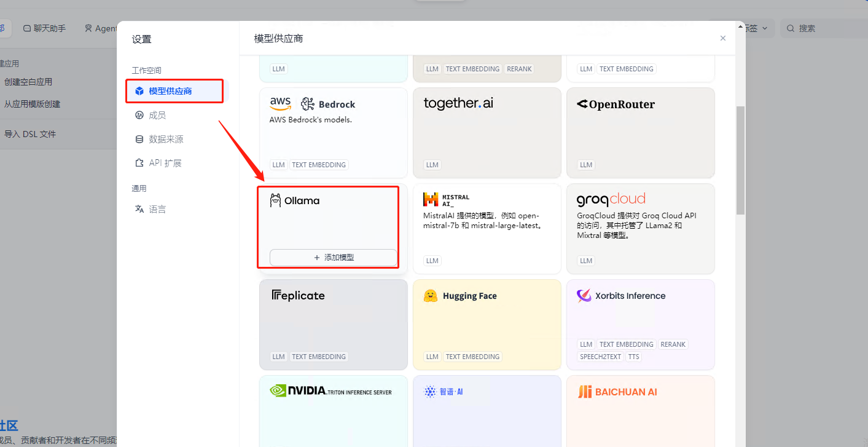
Task: Click the NVIDIA Triton Inference Server logo
Action: (330, 391)
